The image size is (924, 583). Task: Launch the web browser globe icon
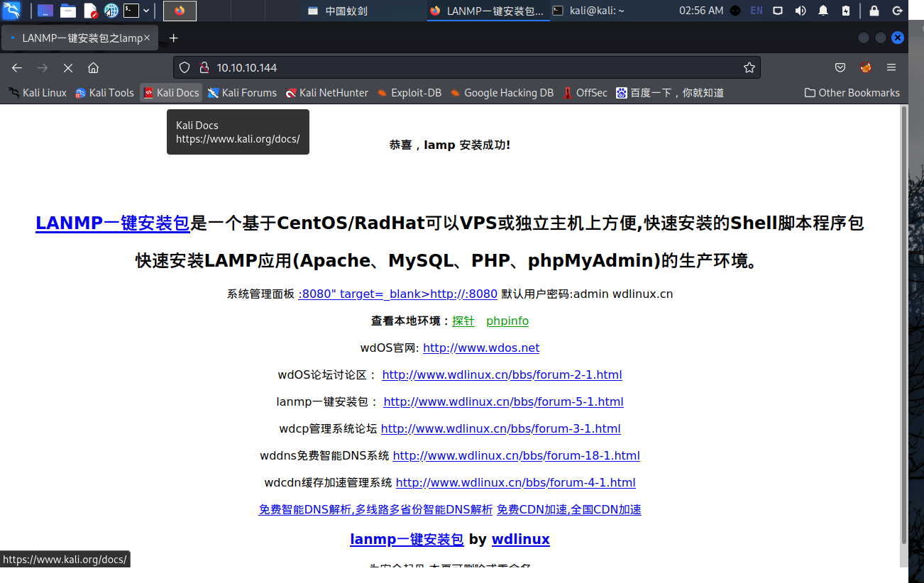(x=111, y=11)
